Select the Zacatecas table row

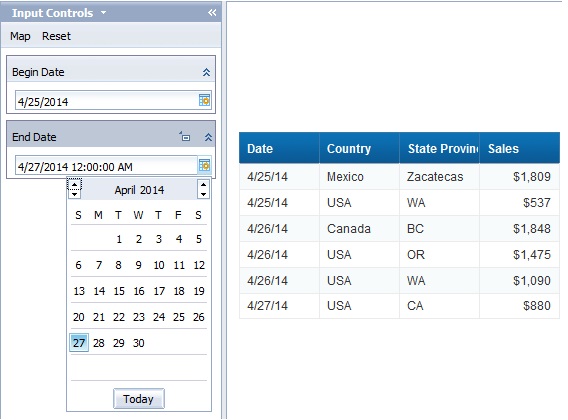click(399, 176)
